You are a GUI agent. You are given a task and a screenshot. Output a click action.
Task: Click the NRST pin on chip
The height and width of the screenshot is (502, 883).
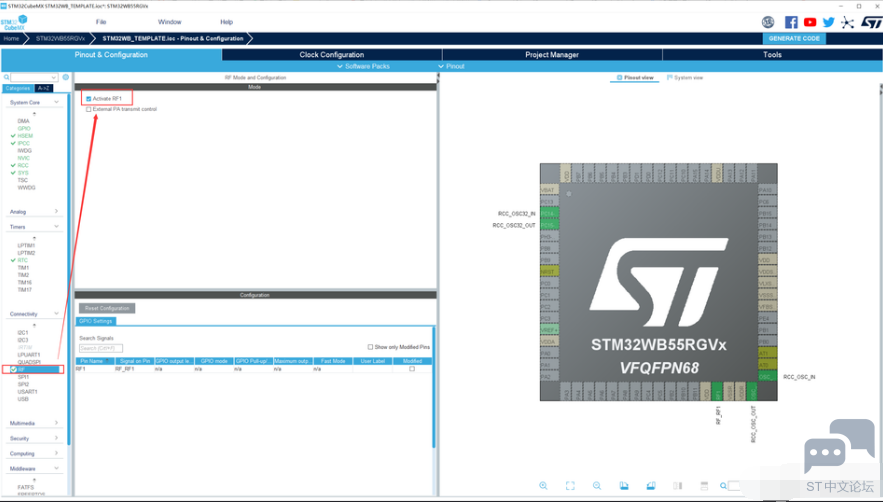[x=549, y=272]
